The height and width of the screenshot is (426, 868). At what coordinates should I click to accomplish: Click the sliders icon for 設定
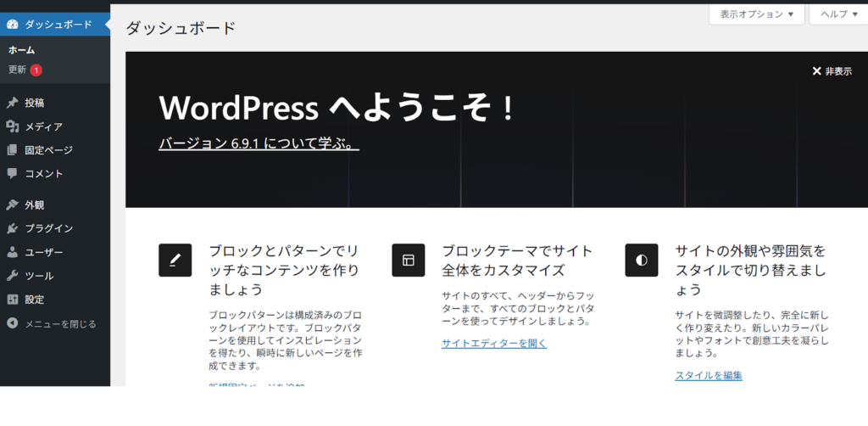click(x=12, y=300)
